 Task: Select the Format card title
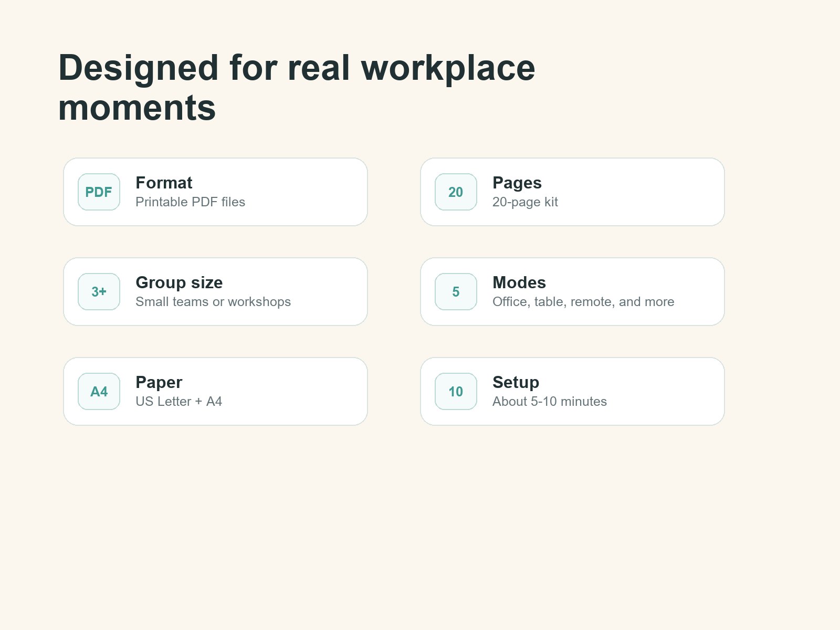tap(164, 183)
